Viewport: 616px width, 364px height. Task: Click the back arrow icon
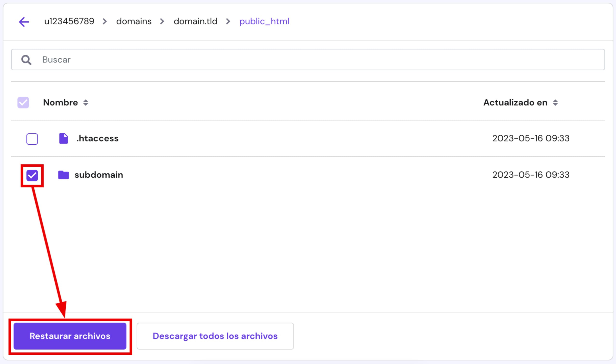pos(24,22)
